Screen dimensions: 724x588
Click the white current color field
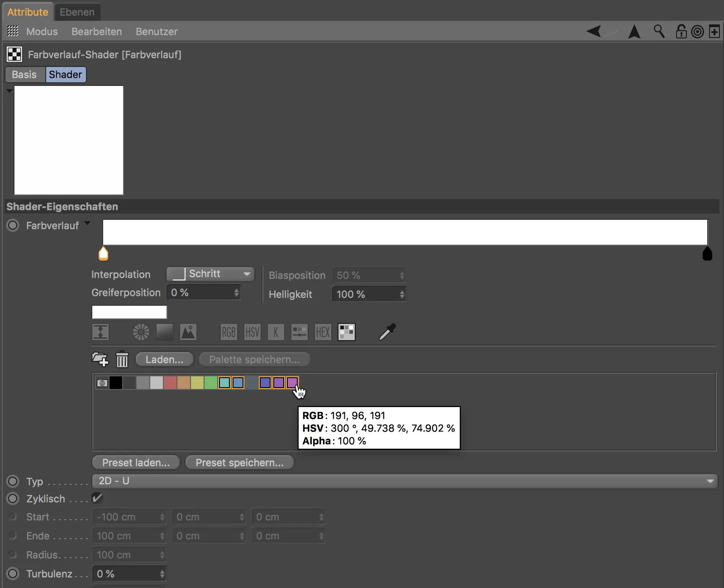pos(129,312)
